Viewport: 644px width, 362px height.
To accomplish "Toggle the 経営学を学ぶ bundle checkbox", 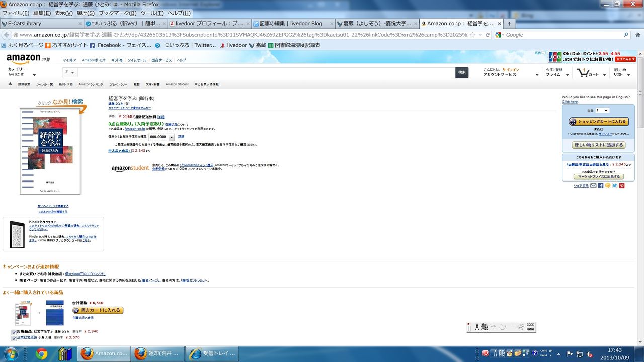I will click(14, 332).
